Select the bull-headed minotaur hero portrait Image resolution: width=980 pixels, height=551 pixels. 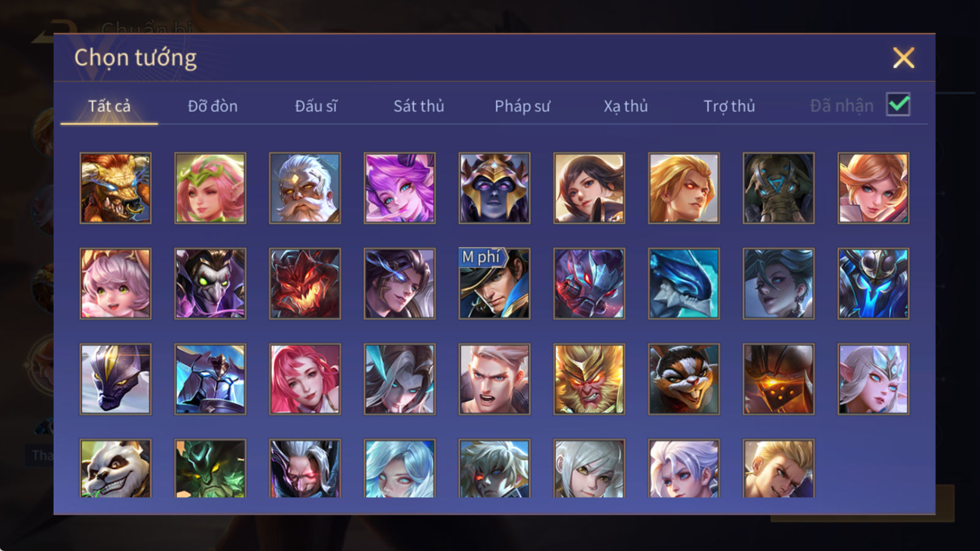tap(115, 188)
